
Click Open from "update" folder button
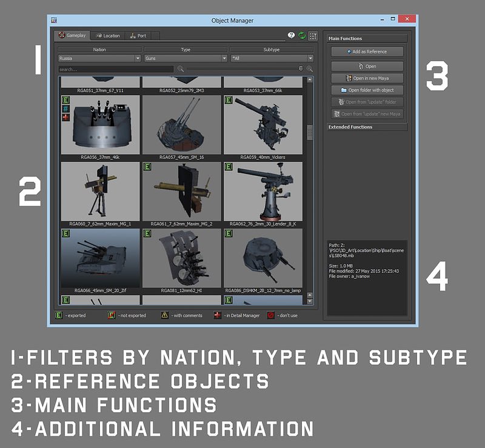tap(367, 102)
